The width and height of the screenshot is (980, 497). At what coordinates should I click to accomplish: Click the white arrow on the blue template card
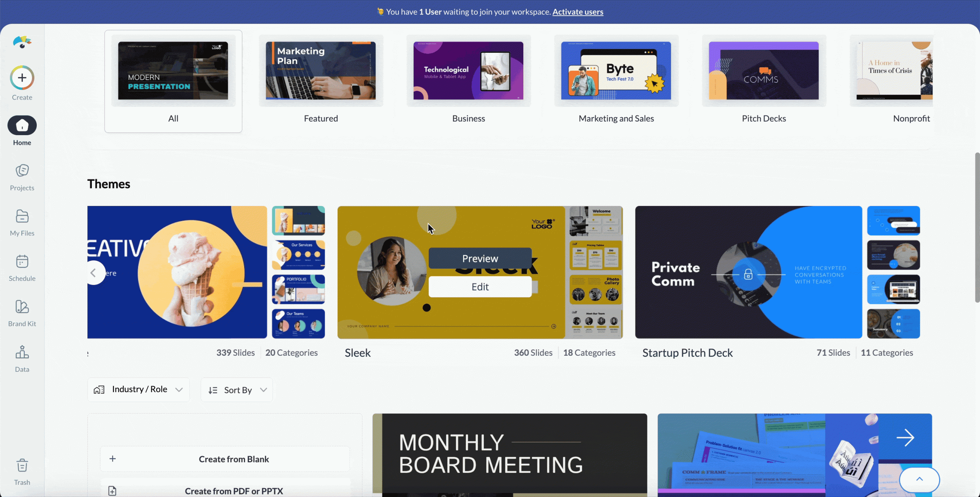(905, 438)
